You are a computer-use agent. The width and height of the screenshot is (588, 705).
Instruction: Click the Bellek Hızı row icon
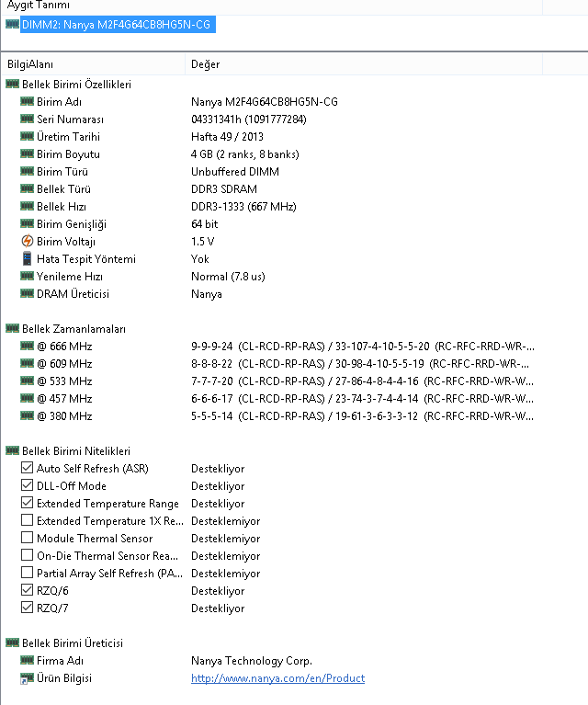pyautogui.click(x=27, y=206)
